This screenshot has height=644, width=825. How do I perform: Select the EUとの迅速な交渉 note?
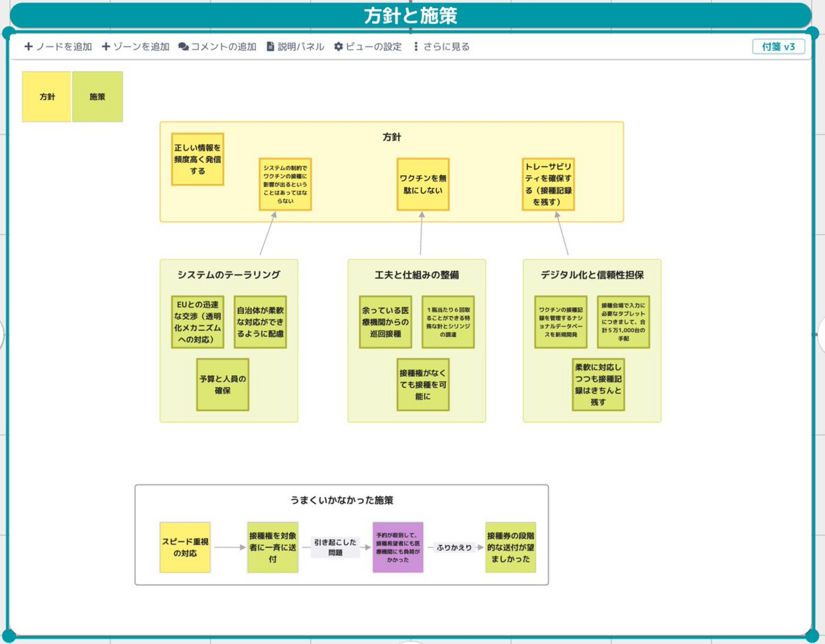pos(197,322)
